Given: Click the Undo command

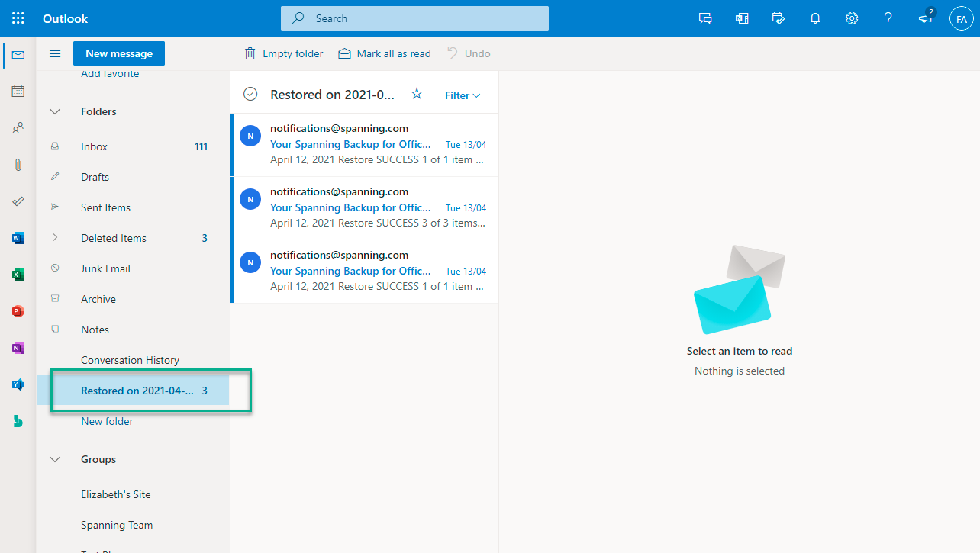Looking at the screenshot, I should [x=469, y=53].
